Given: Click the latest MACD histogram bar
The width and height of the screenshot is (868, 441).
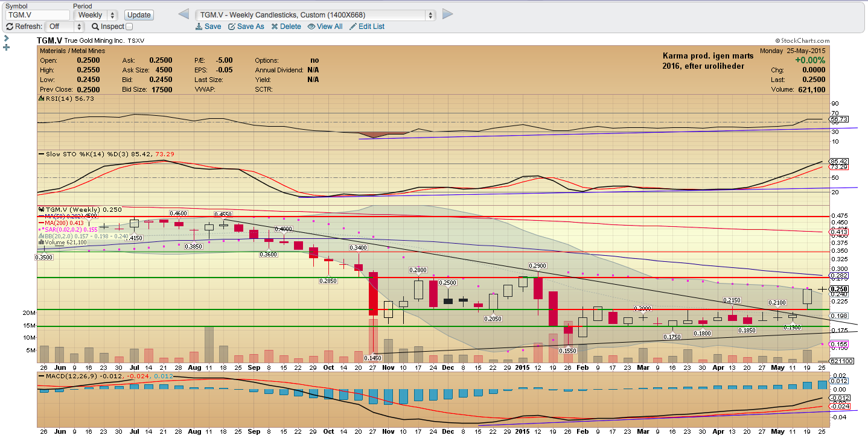Looking at the screenshot, I should pos(822,385).
